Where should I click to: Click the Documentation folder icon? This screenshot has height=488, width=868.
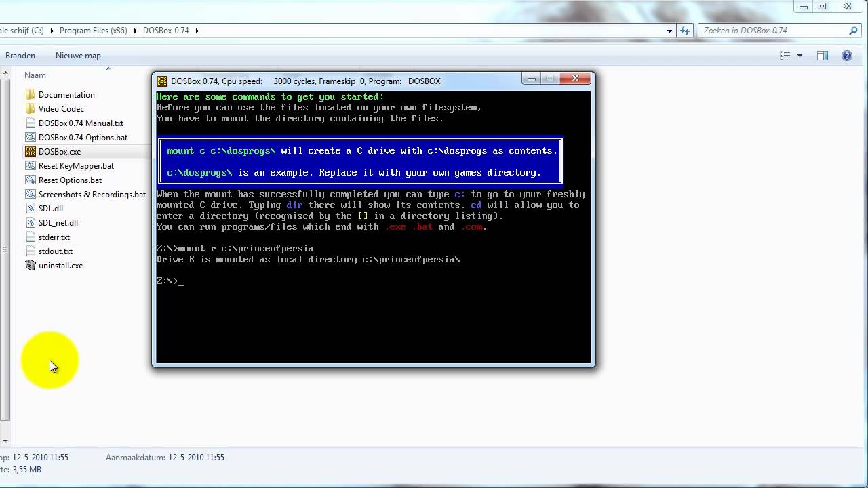(30, 95)
